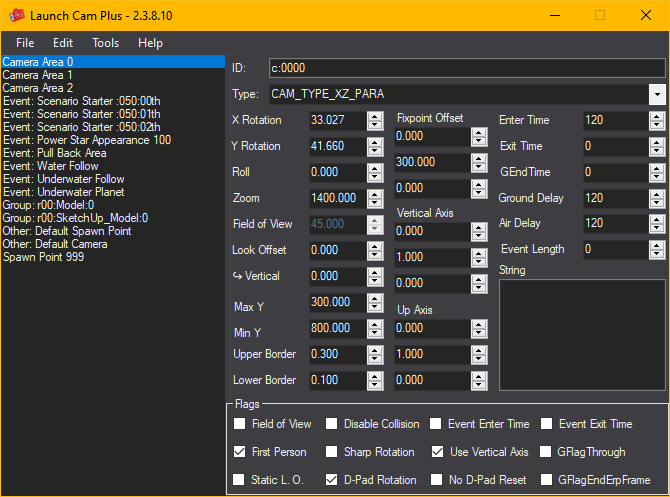Image resolution: width=670 pixels, height=497 pixels.
Task: Enable the Event Enter Time flag
Action: tap(435, 423)
